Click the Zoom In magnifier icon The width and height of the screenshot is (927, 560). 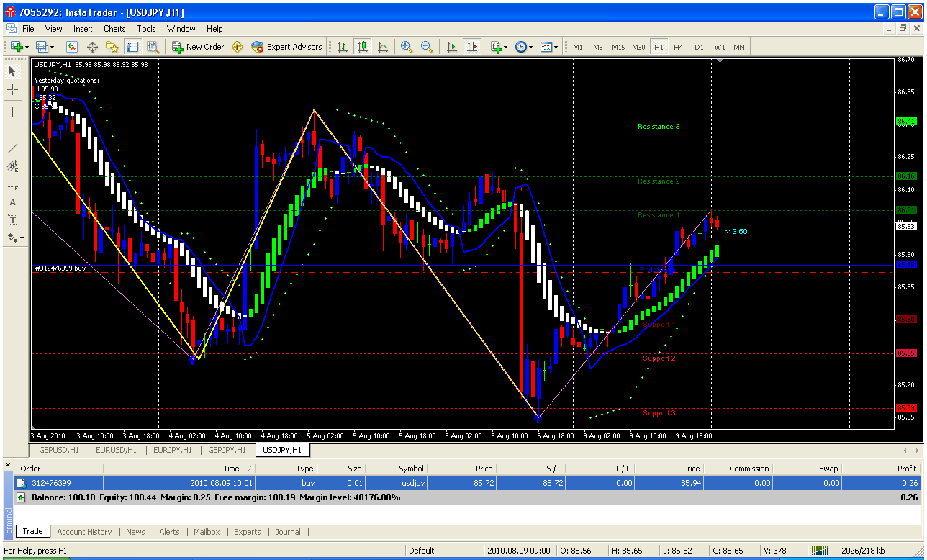(407, 47)
